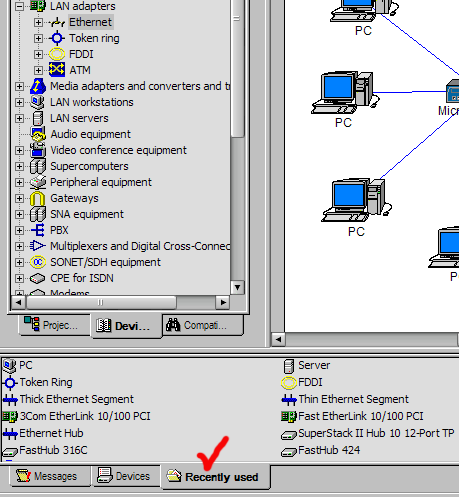Click the tree panel scroll down arrow
The width and height of the screenshot is (459, 497).
(237, 287)
